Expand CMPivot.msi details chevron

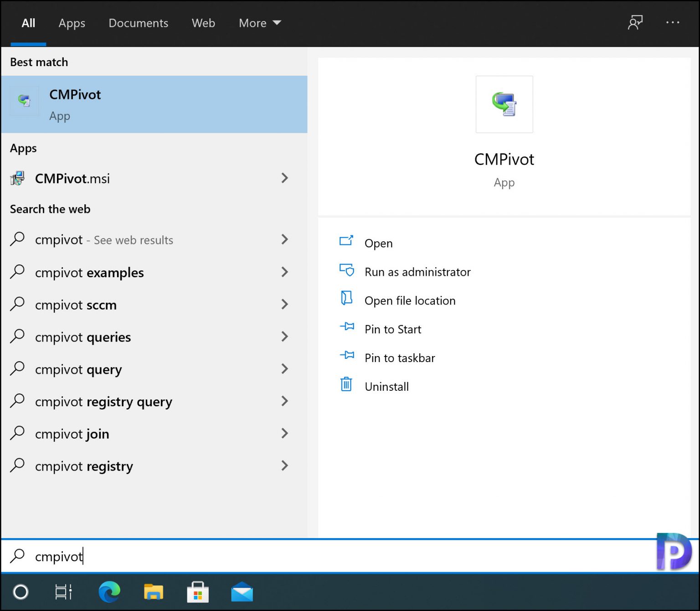coord(285,178)
